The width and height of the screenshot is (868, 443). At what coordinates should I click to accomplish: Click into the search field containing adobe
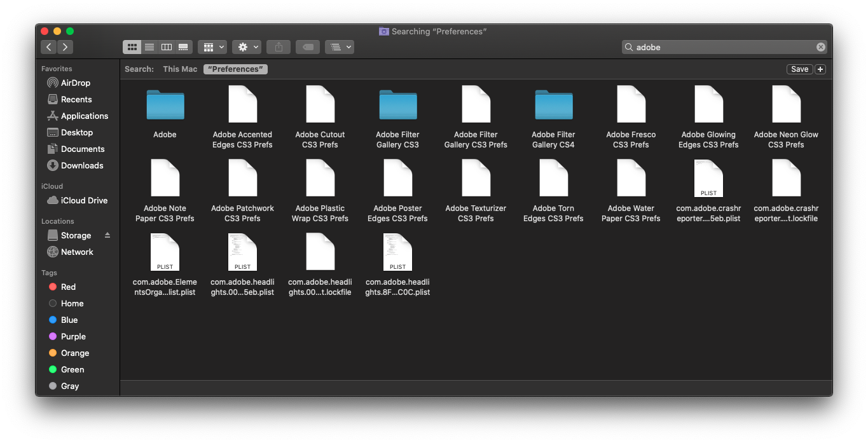[x=724, y=47]
